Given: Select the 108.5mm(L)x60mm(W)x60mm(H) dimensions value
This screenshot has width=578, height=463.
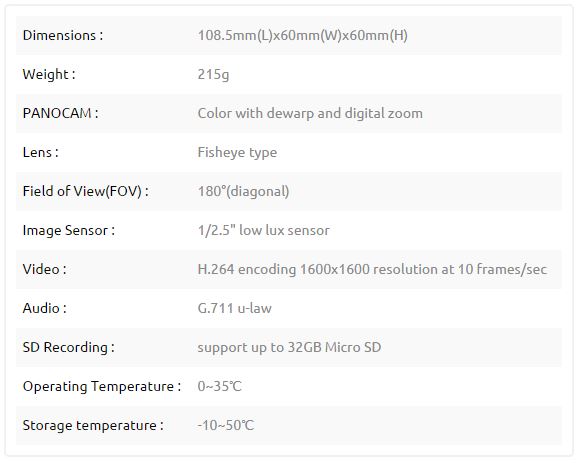Looking at the screenshot, I should [303, 35].
